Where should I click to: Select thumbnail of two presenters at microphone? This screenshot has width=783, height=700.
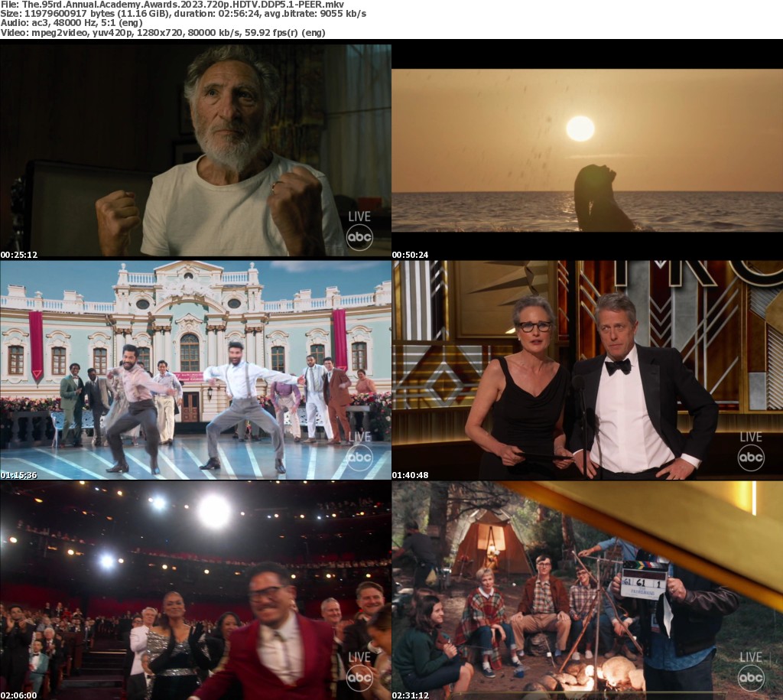(x=586, y=370)
